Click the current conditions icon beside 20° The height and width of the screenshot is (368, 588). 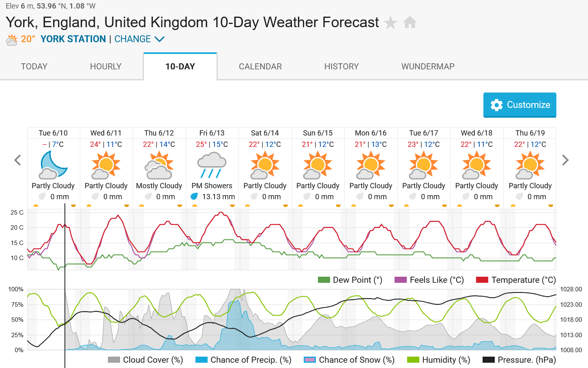[12, 40]
